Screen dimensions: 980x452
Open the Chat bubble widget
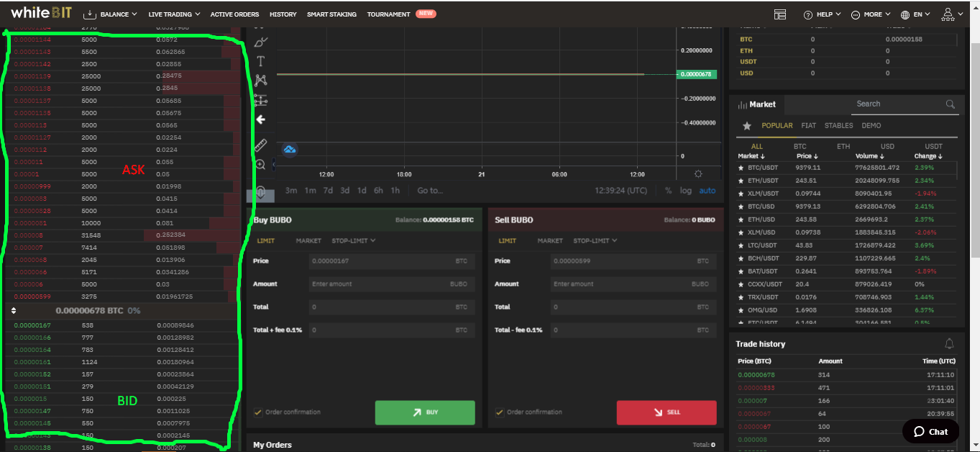(930, 432)
